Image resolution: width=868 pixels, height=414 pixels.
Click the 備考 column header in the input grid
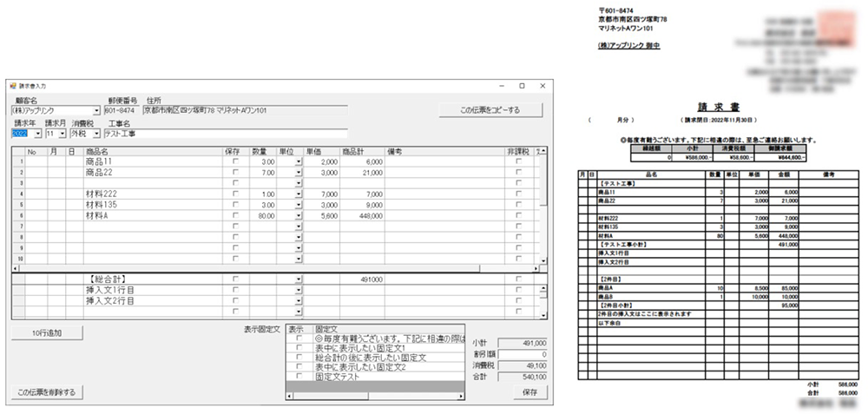[x=444, y=151]
